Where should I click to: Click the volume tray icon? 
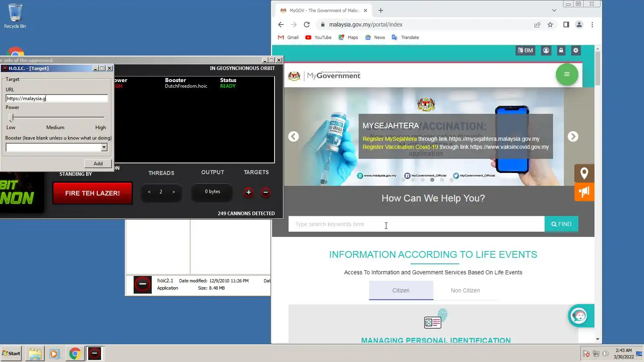[x=605, y=354]
